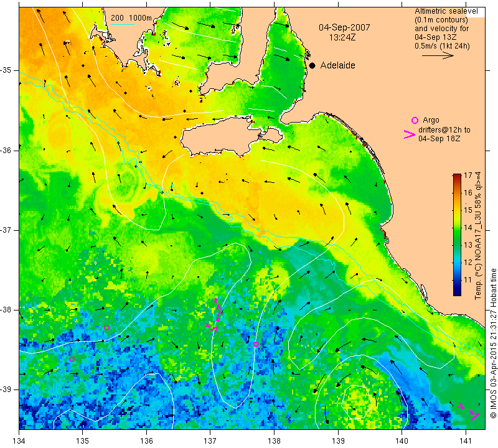Click the 17 tick on temperature scale

468,175
